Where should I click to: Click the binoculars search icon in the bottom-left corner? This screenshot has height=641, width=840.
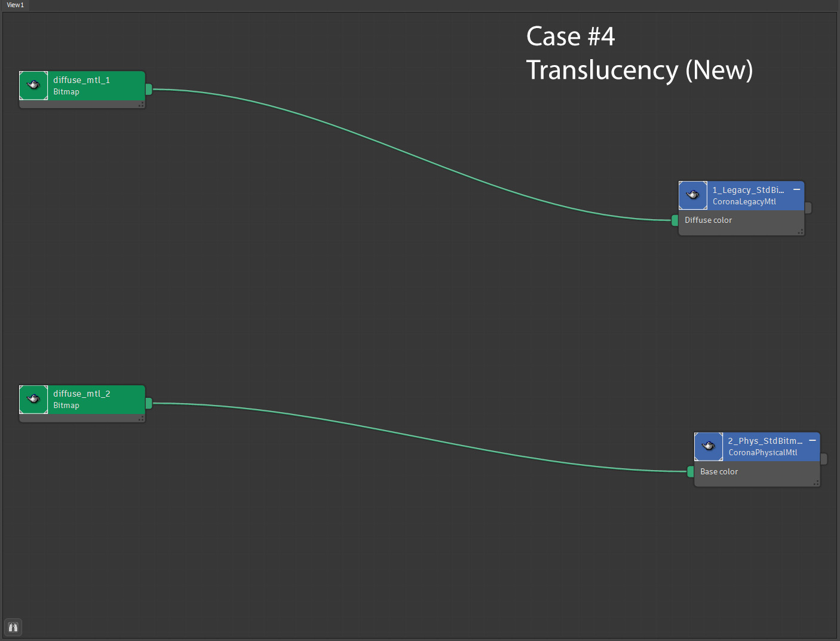pyautogui.click(x=13, y=627)
